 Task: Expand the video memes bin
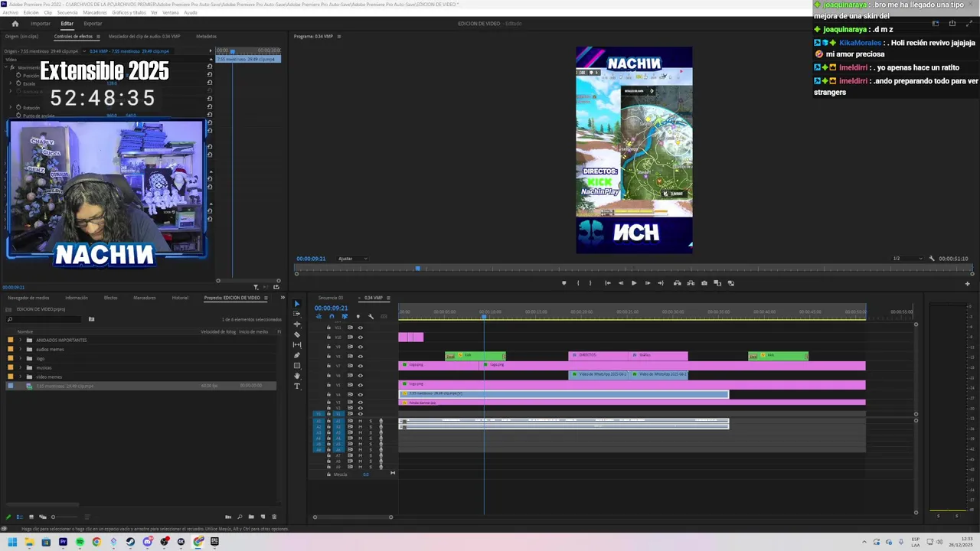[21, 377]
